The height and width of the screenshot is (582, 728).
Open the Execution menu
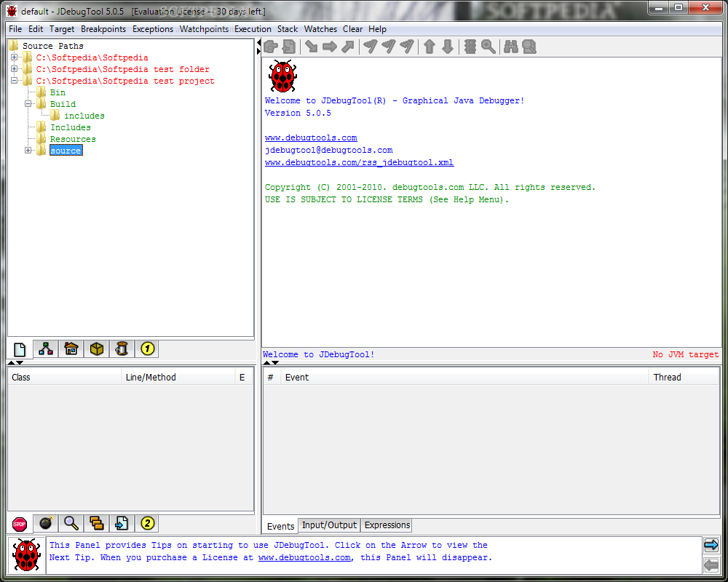(x=253, y=29)
